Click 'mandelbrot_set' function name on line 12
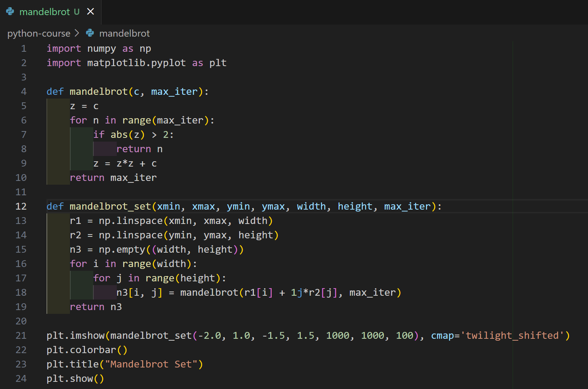This screenshot has width=588, height=389. point(110,206)
